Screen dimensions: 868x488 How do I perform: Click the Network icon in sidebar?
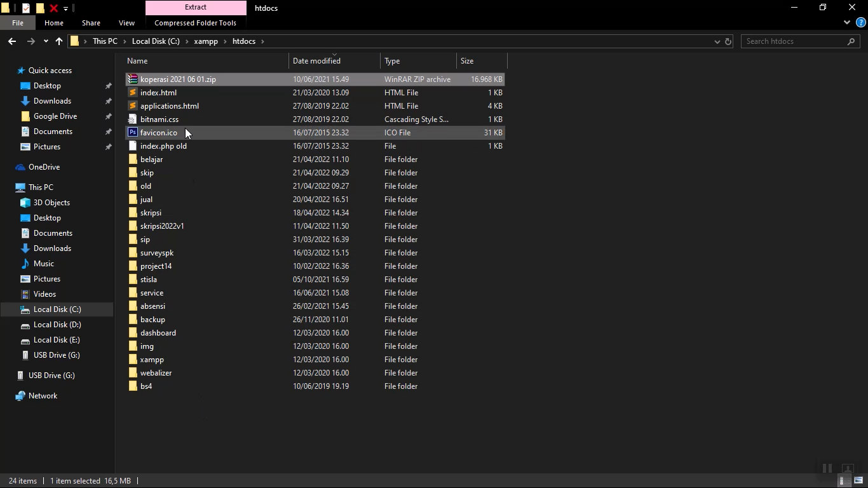[x=20, y=396]
